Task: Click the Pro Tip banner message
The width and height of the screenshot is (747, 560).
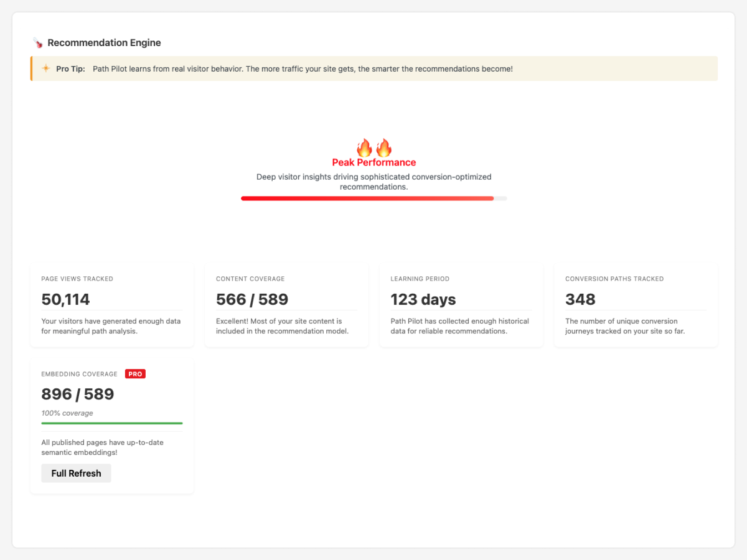Action: click(303, 68)
